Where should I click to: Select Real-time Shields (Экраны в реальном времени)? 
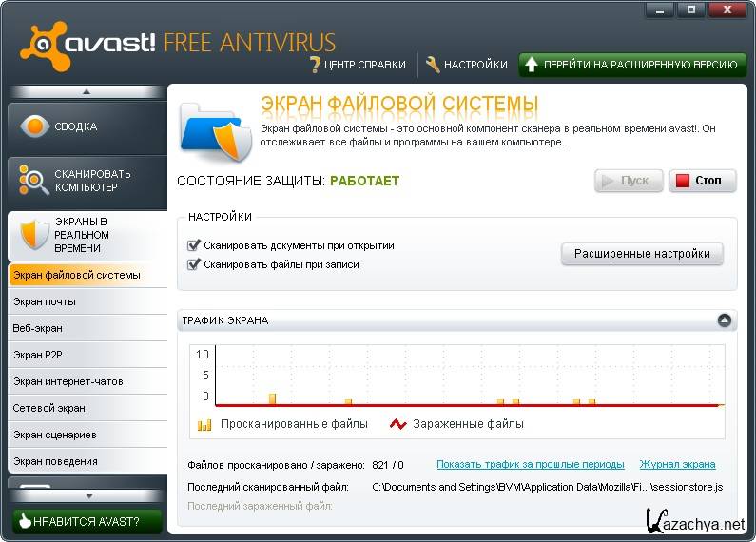click(x=86, y=235)
